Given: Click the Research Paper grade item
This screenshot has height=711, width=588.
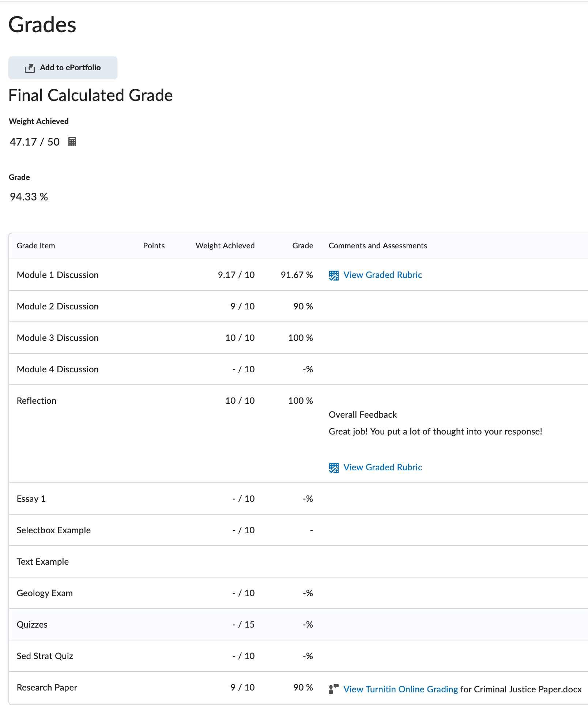Looking at the screenshot, I should click(x=47, y=687).
